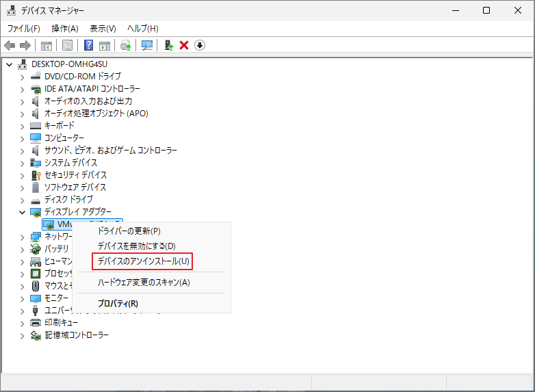Click the Device Manager title bar icon
Viewport: 535px width, 392px height.
pos(11,10)
